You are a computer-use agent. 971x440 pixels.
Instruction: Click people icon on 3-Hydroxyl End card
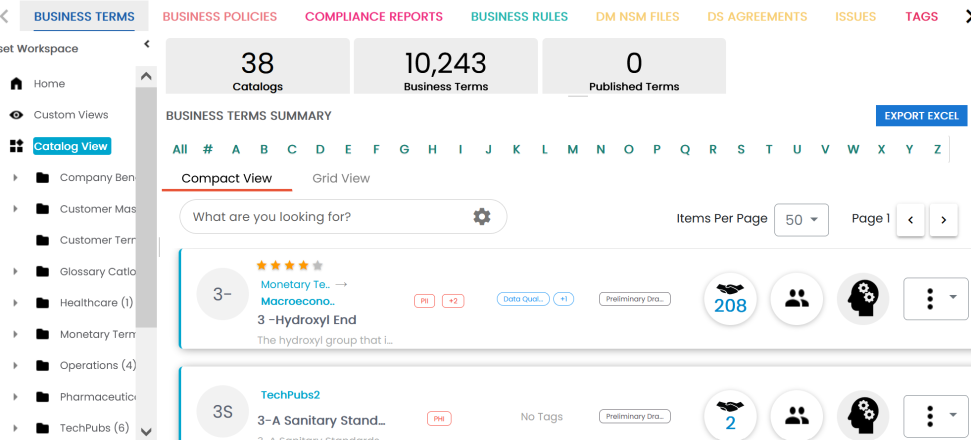point(796,299)
